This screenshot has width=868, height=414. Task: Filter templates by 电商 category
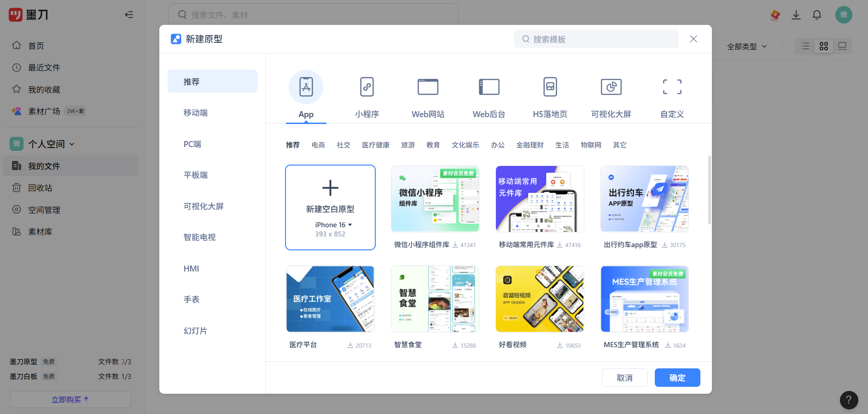tap(318, 145)
